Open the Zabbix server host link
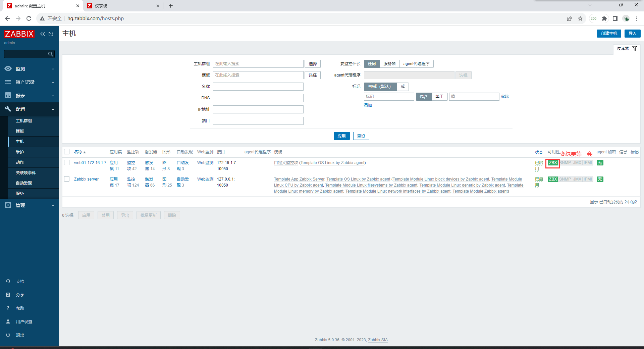Viewport: 644px width, 349px height. pyautogui.click(x=86, y=179)
